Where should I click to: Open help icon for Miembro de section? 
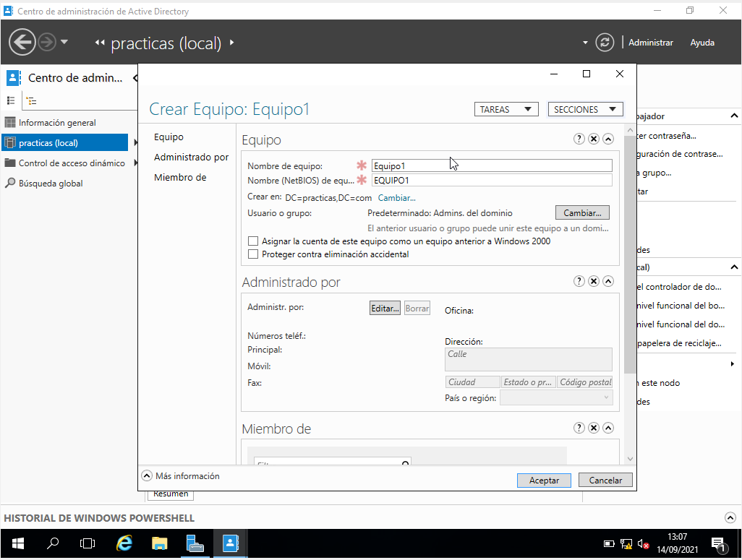click(579, 428)
